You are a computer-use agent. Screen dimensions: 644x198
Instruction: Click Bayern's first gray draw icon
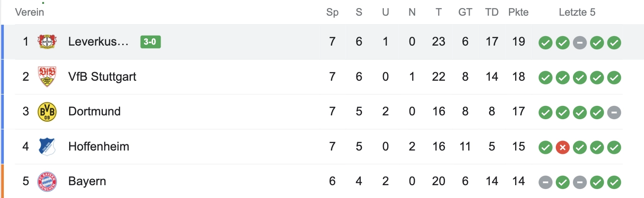(x=545, y=182)
